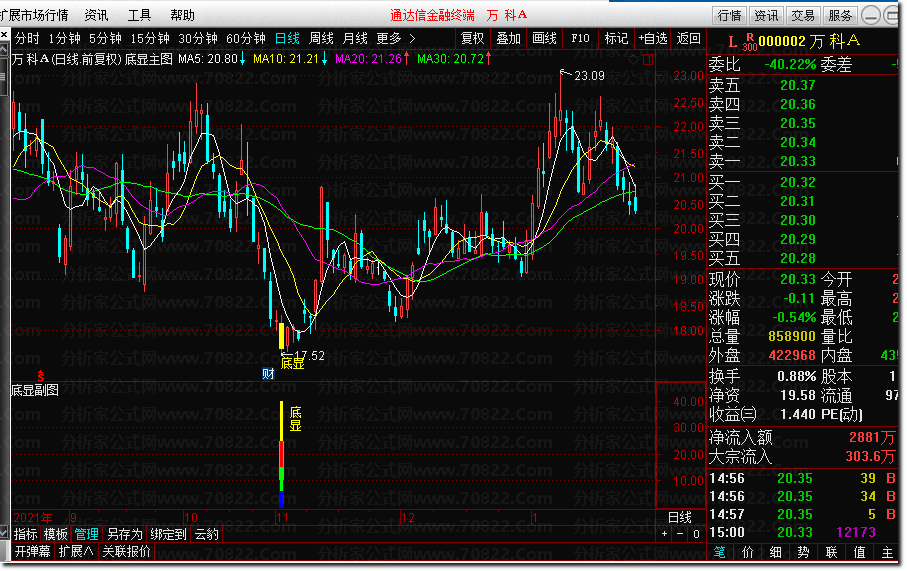Switch to 30分钟 period
Screen dimensions: 907x571
click(197, 39)
